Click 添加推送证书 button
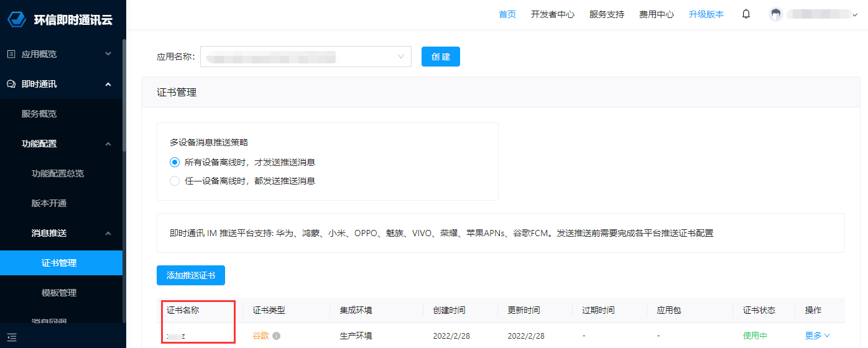 tap(190, 275)
